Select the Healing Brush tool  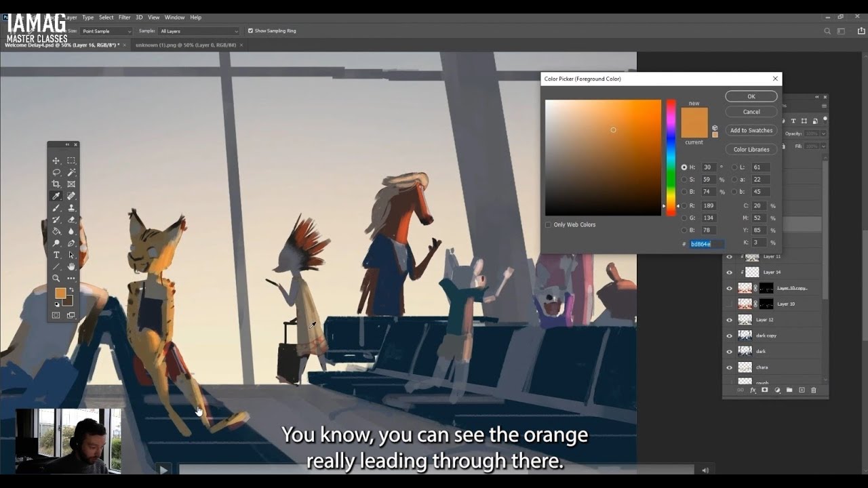coord(71,196)
